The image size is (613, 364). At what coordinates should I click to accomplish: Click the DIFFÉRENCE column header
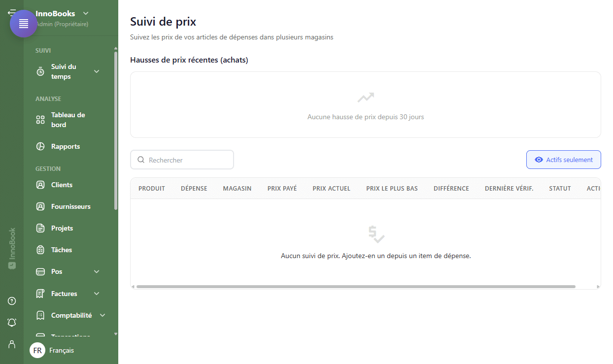(451, 188)
